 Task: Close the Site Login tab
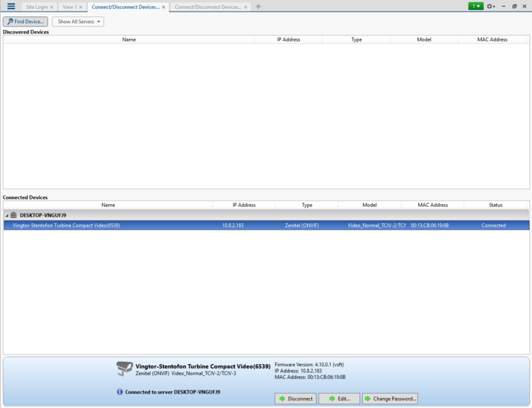click(52, 7)
